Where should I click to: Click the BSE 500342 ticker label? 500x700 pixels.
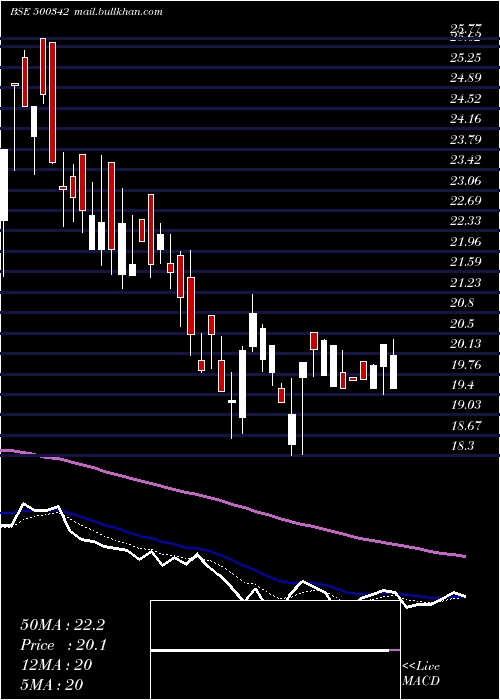tap(39, 12)
